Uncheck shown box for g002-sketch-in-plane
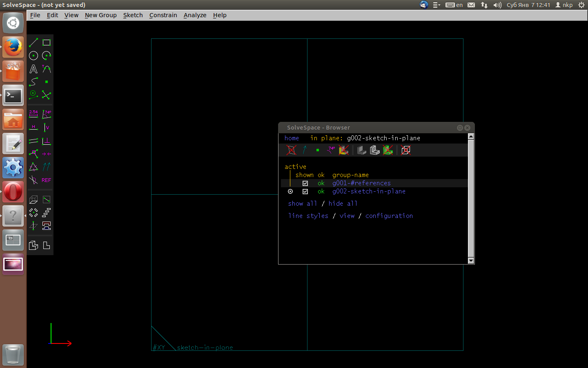588x368 pixels. click(x=305, y=191)
